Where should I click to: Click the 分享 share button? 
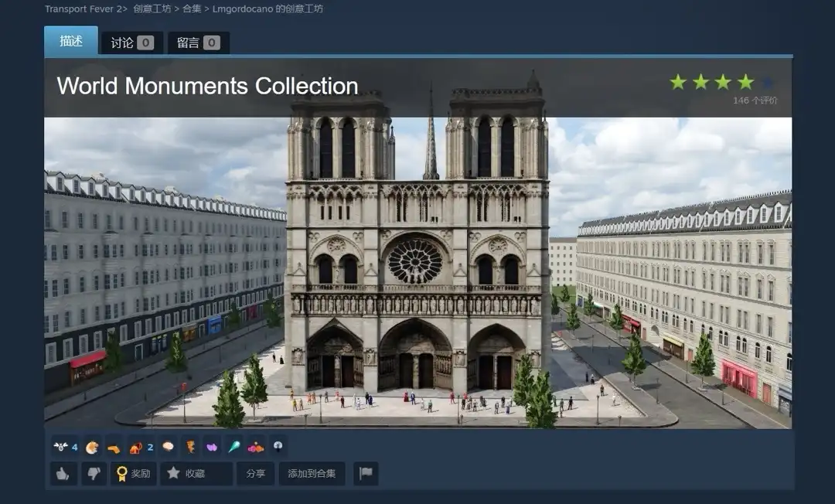pyautogui.click(x=255, y=474)
